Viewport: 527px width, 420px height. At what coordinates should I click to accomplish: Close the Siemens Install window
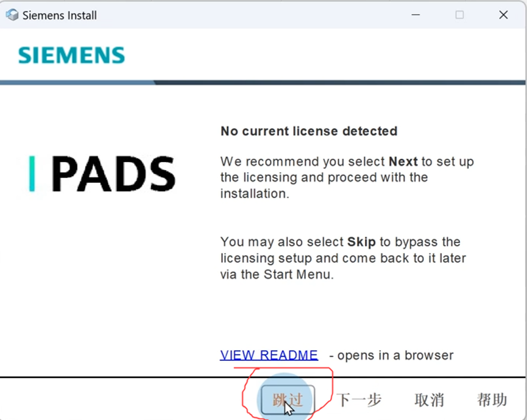(503, 15)
